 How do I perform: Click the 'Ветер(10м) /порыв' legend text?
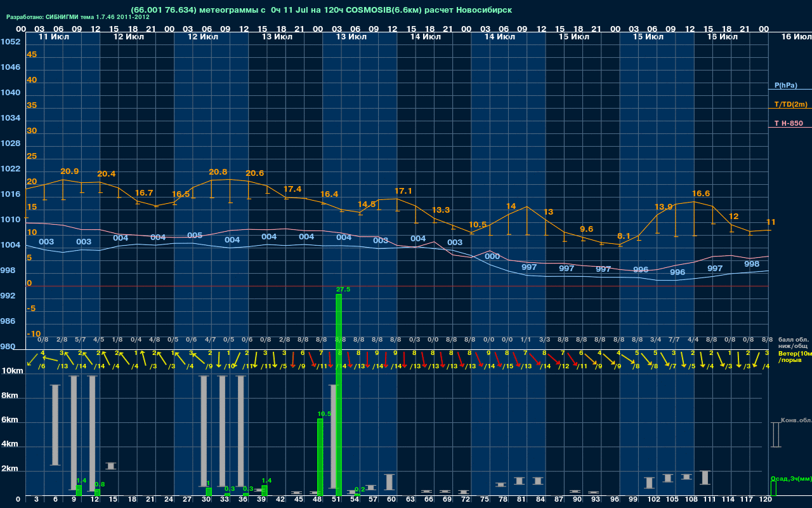pyautogui.click(x=794, y=357)
